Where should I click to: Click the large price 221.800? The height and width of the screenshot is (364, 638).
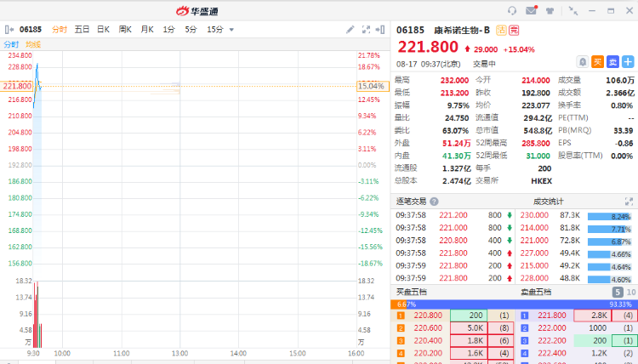428,47
